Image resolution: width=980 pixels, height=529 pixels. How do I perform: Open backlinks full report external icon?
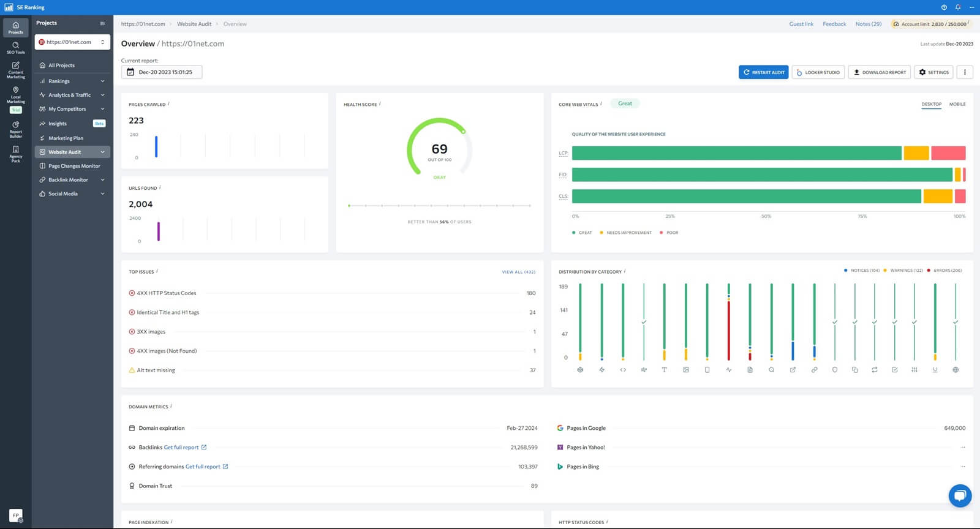tap(204, 447)
